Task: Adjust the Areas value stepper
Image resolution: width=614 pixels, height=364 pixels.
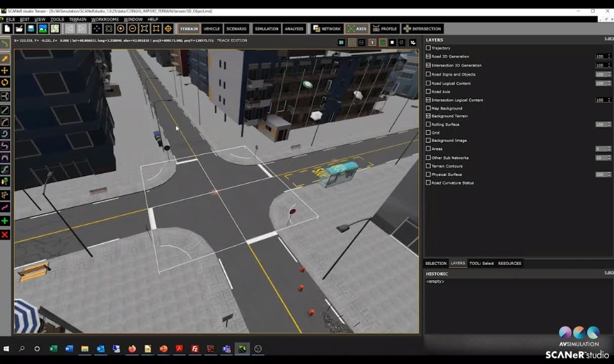Action: [x=609, y=149]
